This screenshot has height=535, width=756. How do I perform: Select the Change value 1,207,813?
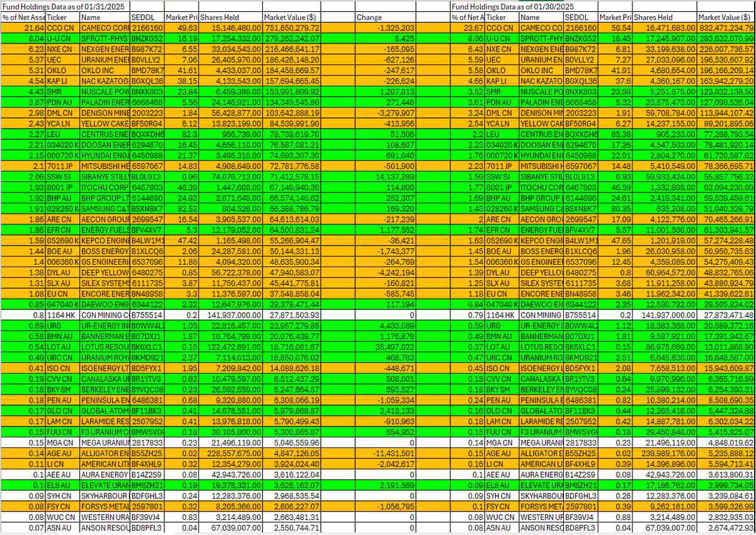point(386,91)
